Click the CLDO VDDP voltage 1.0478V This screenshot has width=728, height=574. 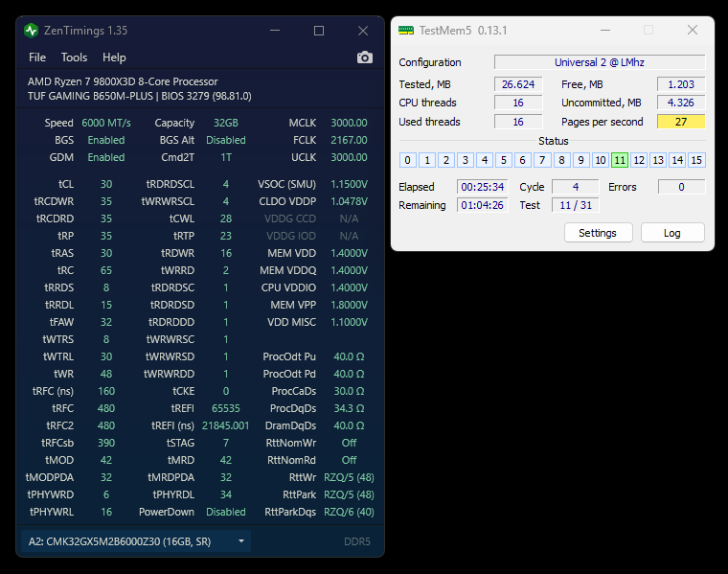click(x=349, y=201)
